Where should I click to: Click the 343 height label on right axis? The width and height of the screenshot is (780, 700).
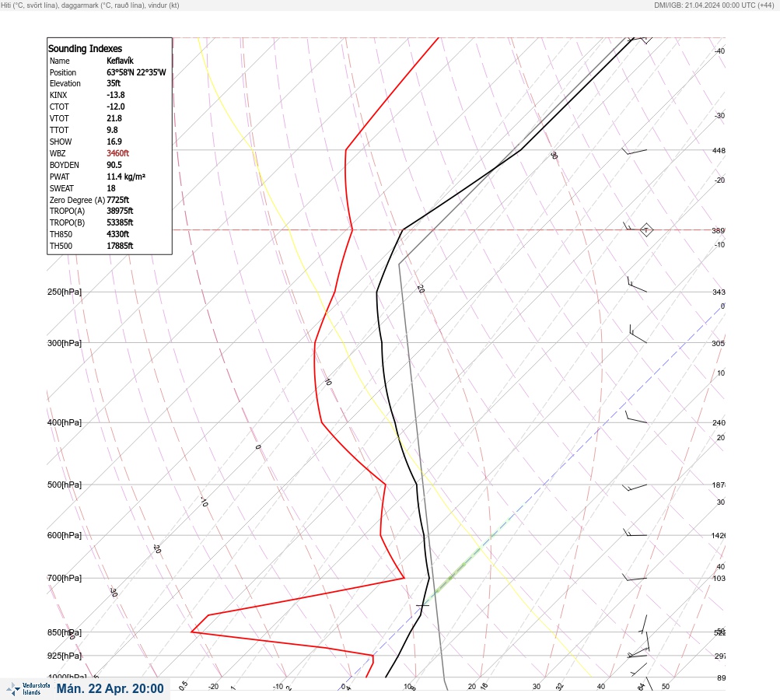point(719,292)
